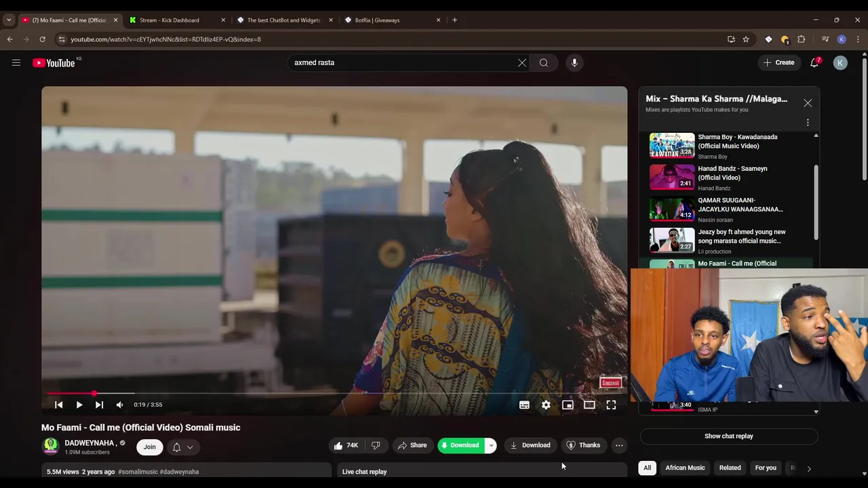Open the DADWEYNAHA channel avatar
Screen dimensions: 868x488
[51, 446]
